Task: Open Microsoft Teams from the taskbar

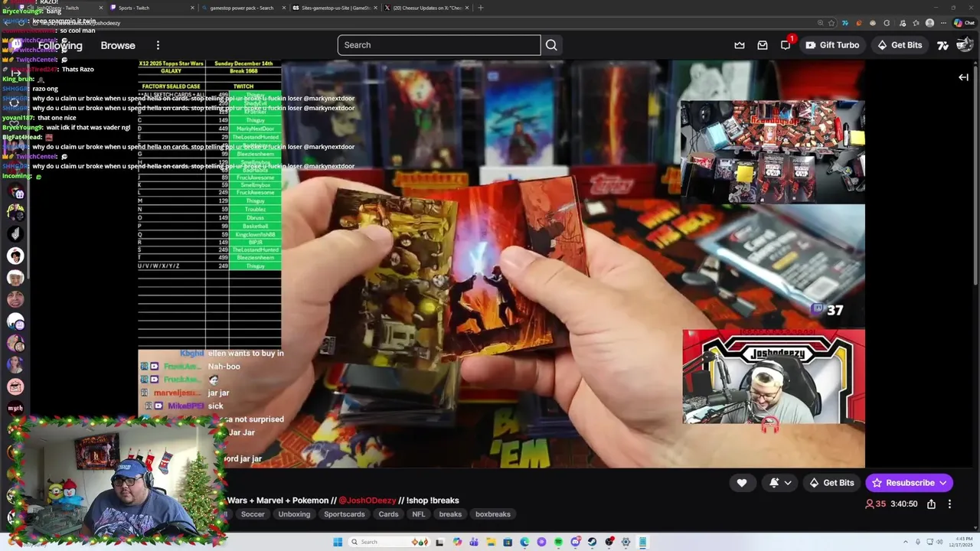Action: click(474, 542)
